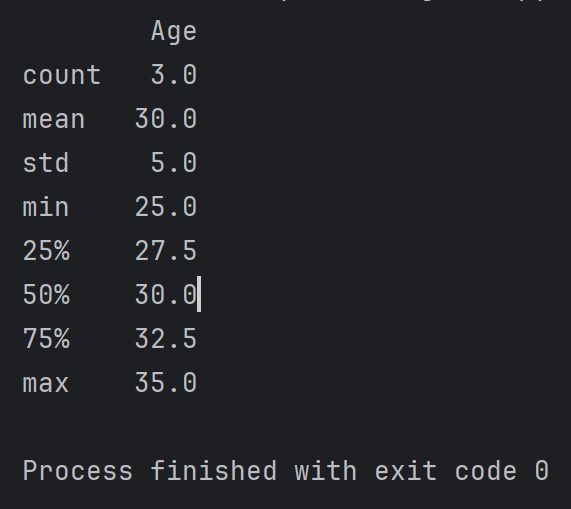Click the std value 5.0
Image resolution: width=571 pixels, height=509 pixels.
tap(174, 162)
